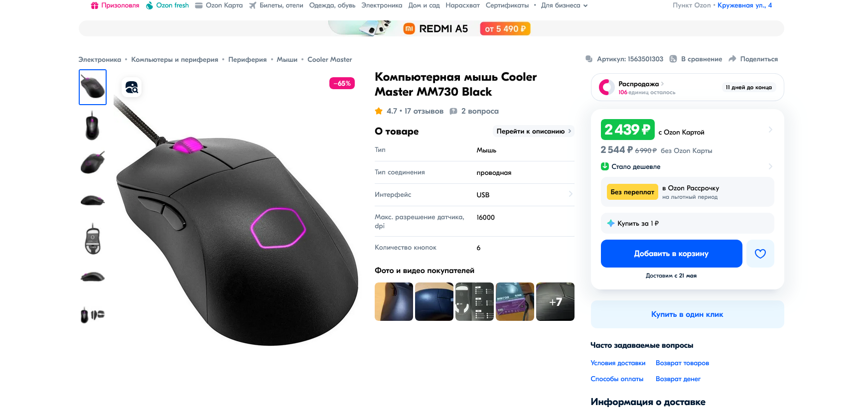
Task: Click the Добавить в корзину button
Action: (671, 254)
